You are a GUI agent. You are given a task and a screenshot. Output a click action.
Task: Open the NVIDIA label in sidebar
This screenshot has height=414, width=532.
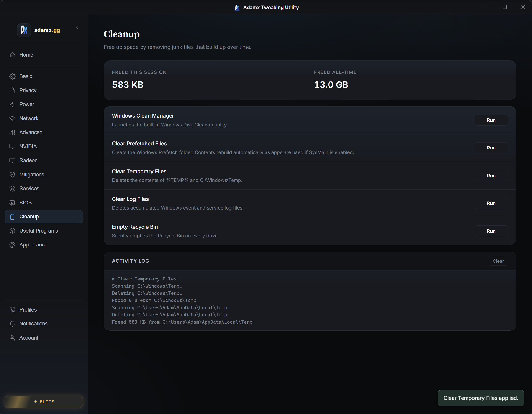tap(28, 147)
